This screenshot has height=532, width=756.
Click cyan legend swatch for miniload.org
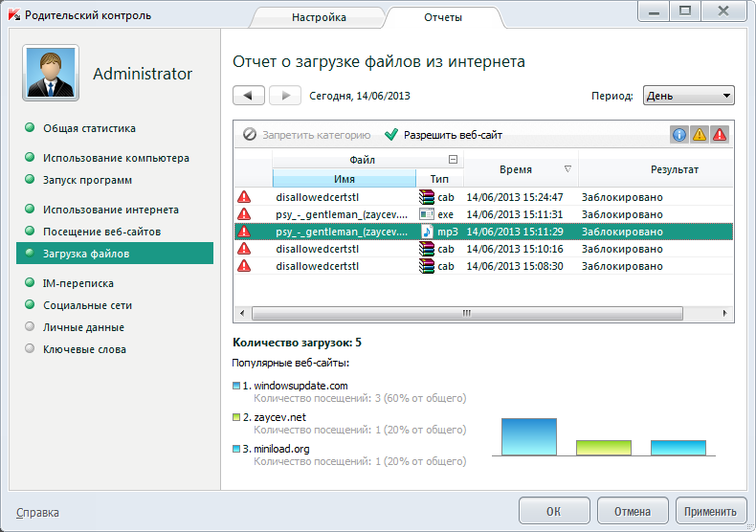tap(236, 449)
